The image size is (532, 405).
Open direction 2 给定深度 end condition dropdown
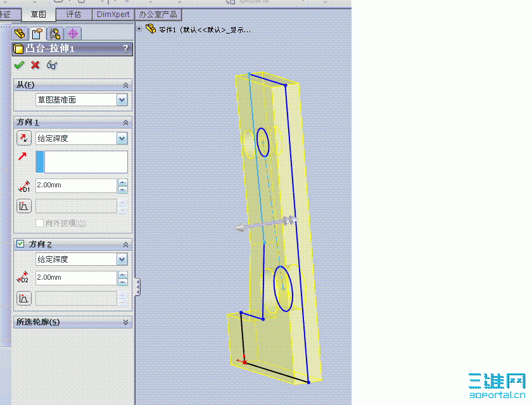pyautogui.click(x=122, y=259)
